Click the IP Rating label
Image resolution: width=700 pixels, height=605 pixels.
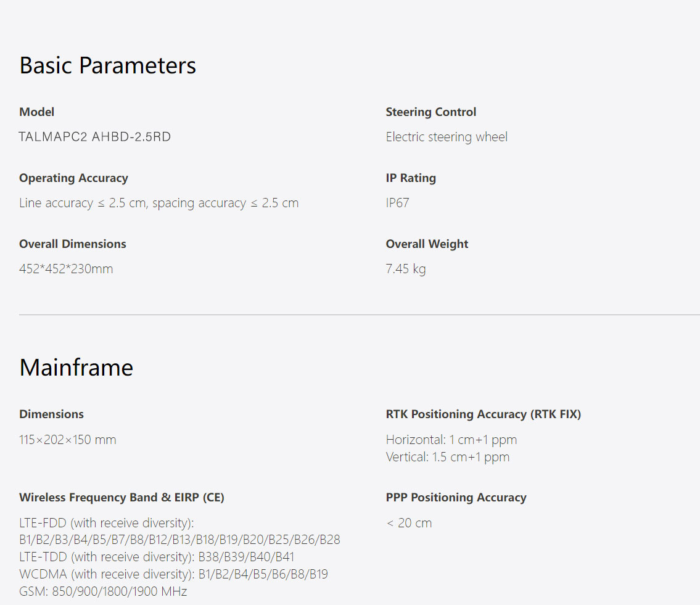[x=411, y=178]
